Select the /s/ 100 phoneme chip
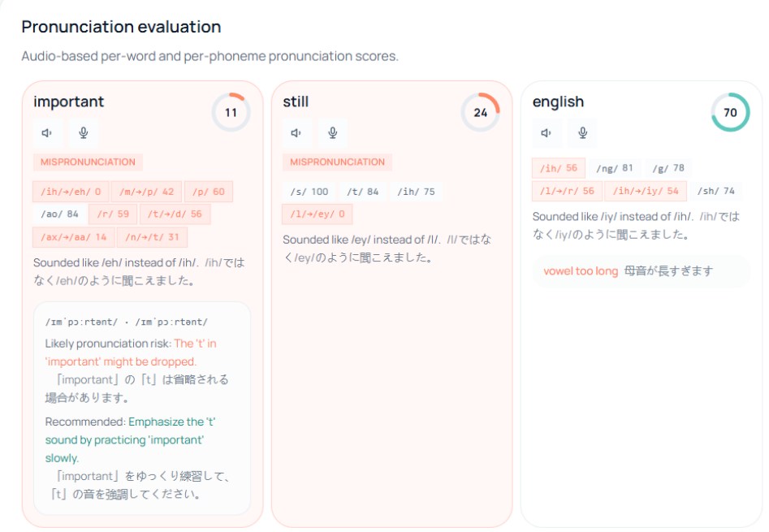Image resolution: width=769 pixels, height=532 pixels. pyautogui.click(x=309, y=192)
